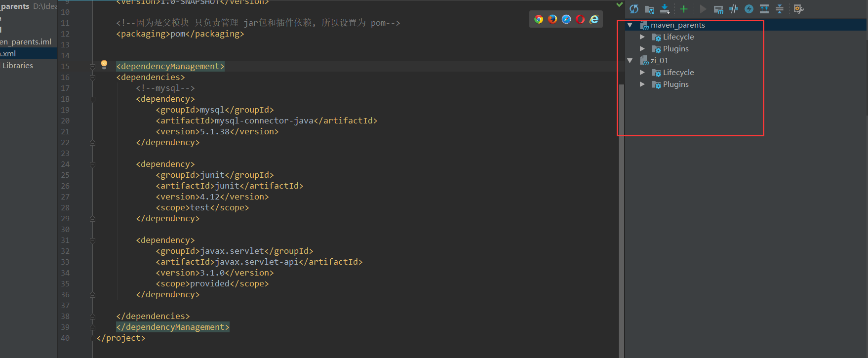Select maven_parents row in Maven panel
This screenshot has width=868, height=358.
tap(746, 25)
